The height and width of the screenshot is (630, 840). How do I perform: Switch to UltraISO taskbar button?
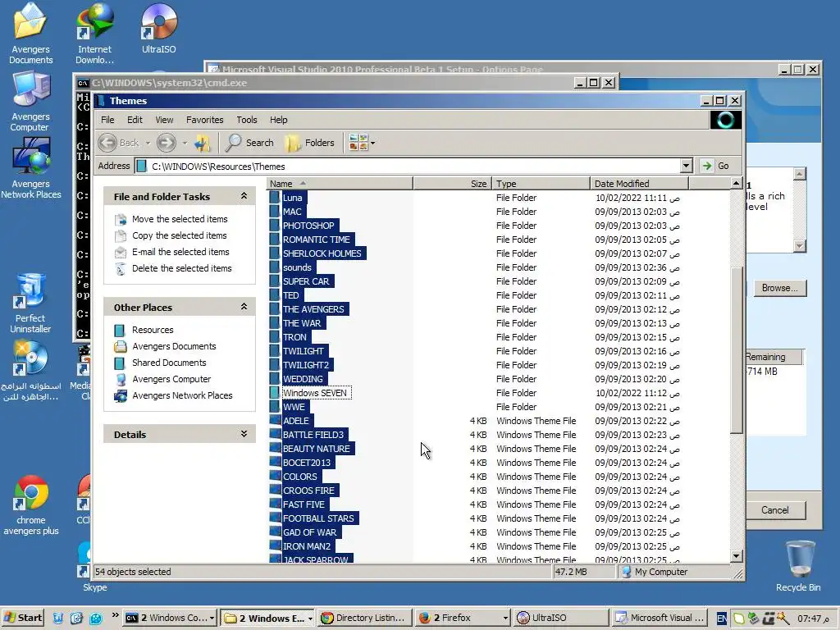(560, 618)
